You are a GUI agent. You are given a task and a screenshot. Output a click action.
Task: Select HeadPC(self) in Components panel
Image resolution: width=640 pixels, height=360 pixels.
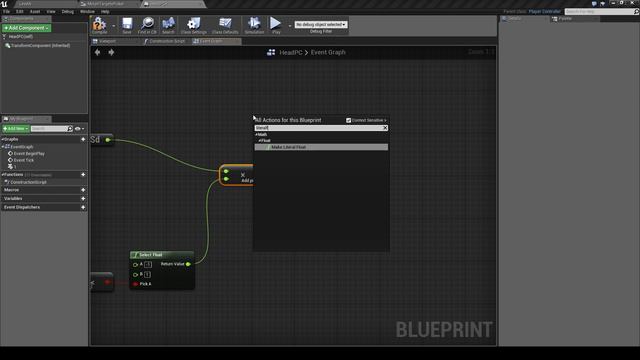click(x=20, y=37)
